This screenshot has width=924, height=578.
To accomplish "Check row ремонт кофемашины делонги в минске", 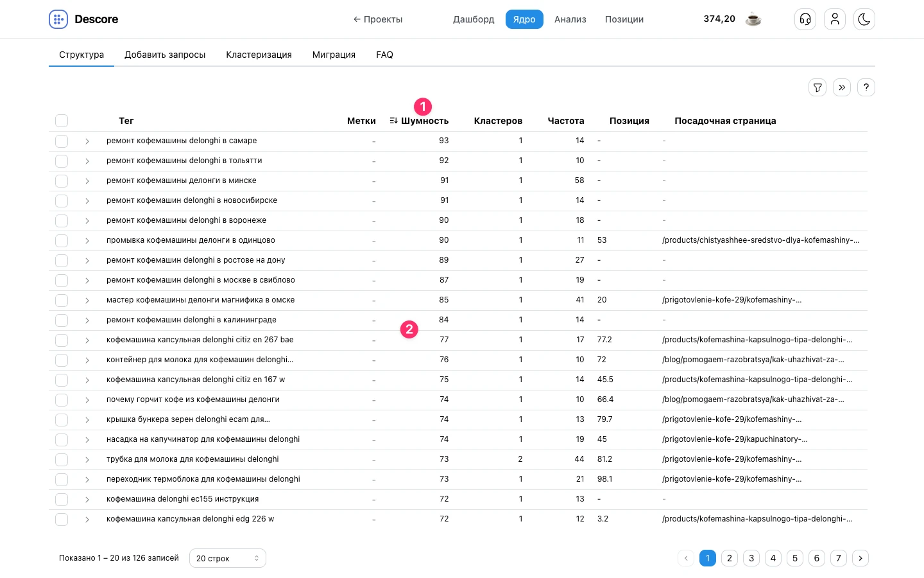I will [x=62, y=180].
